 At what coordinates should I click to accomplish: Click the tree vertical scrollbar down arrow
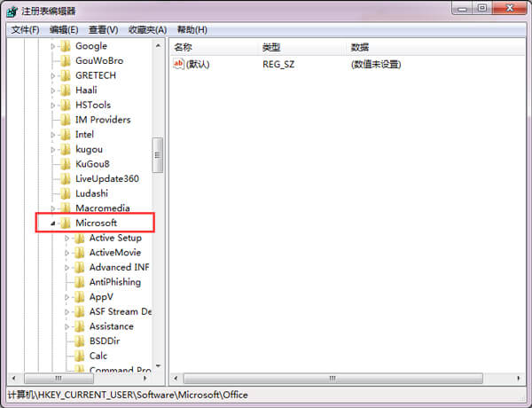(x=159, y=366)
